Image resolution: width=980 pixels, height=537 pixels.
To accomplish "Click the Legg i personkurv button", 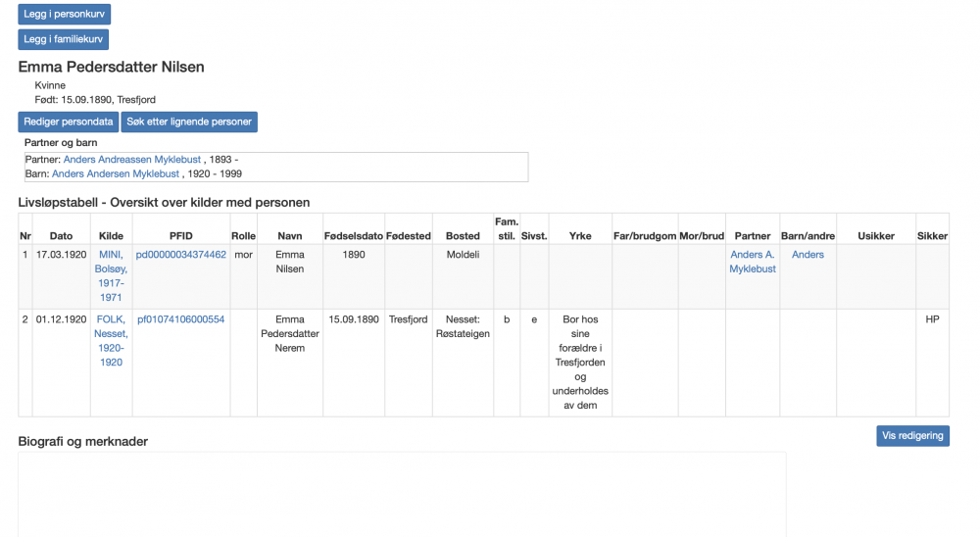I will (x=65, y=14).
